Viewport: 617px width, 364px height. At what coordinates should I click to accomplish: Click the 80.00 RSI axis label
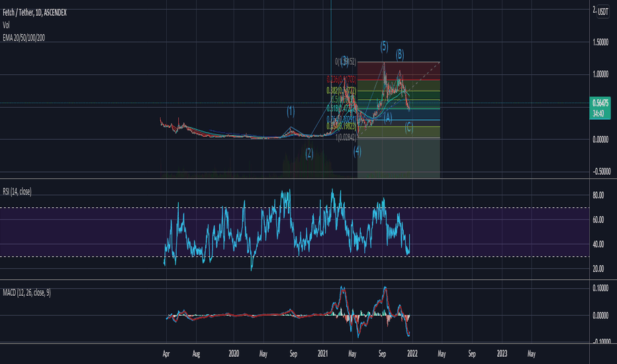(x=598, y=195)
